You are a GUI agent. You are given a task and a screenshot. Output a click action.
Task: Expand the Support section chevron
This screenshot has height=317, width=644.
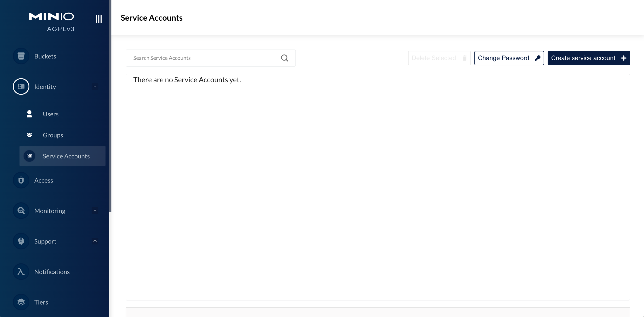(95, 241)
